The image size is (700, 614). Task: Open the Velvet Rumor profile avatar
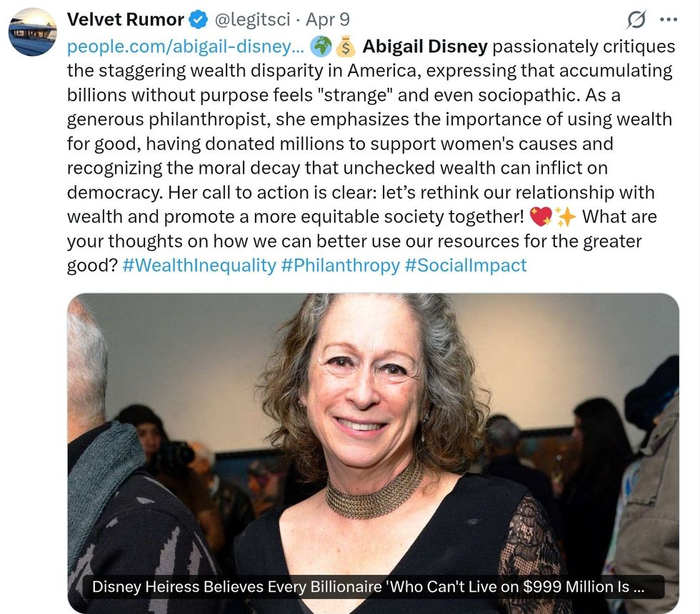(32, 32)
